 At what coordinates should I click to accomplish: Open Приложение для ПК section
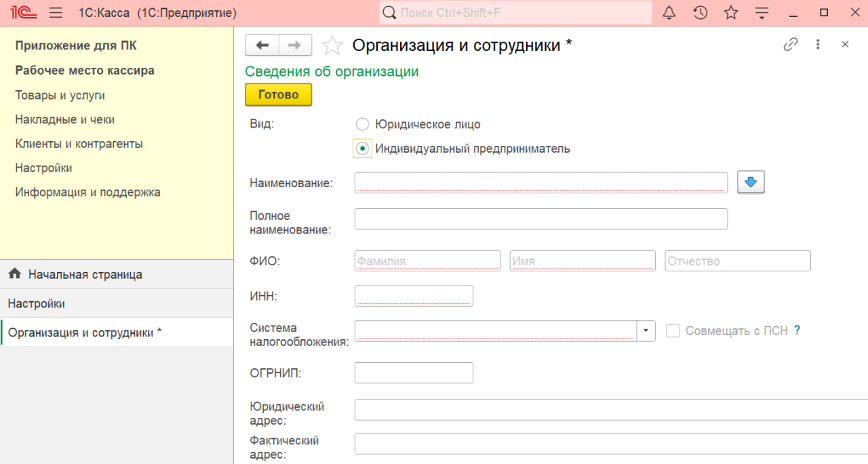click(76, 46)
